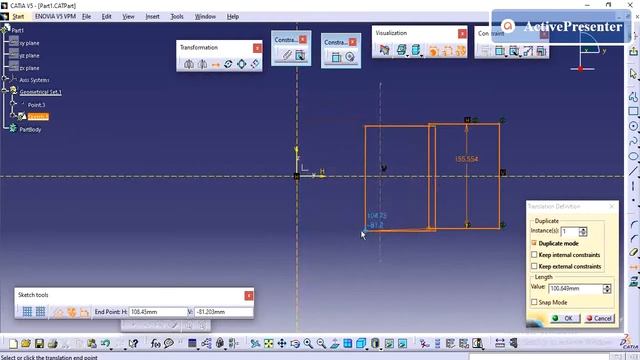640x360 pixels.
Task: Open dropdown arrow under second Visualization icon
Action: [x=407, y=55]
